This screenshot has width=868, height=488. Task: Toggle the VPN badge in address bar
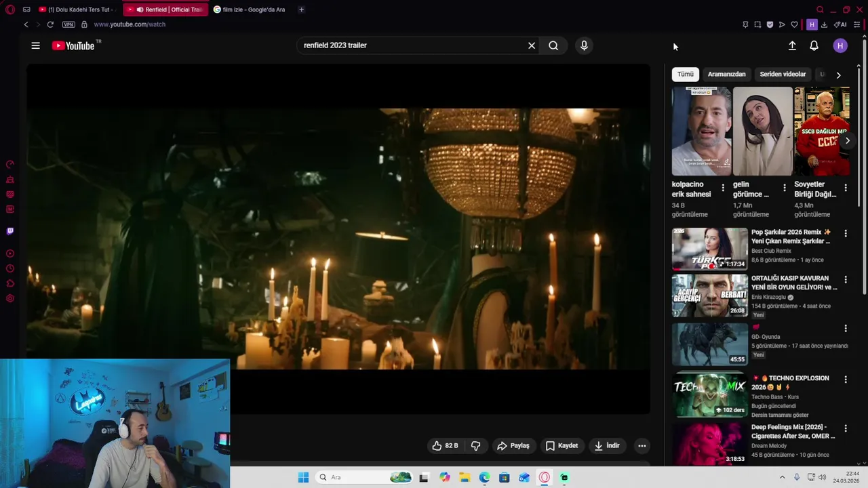tap(68, 24)
